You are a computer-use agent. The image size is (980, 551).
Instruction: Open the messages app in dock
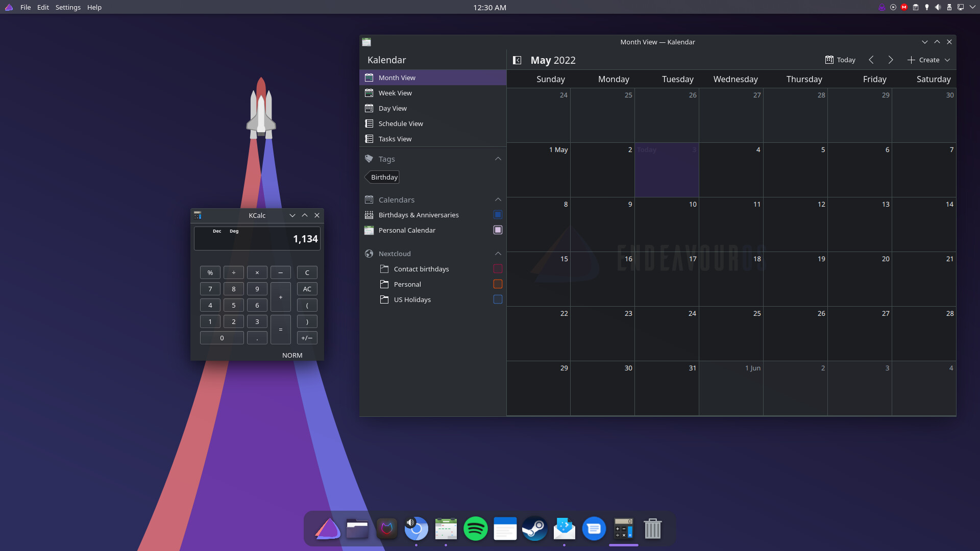pyautogui.click(x=594, y=529)
